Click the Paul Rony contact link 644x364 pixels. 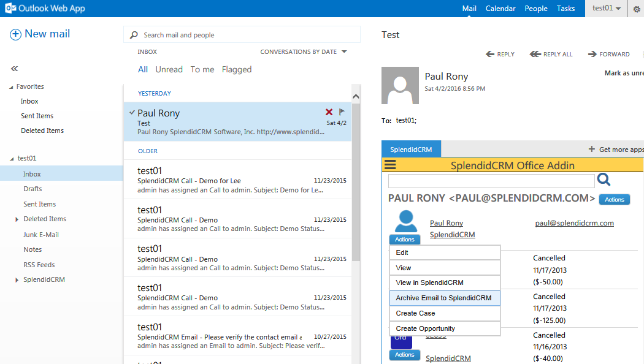(x=447, y=223)
